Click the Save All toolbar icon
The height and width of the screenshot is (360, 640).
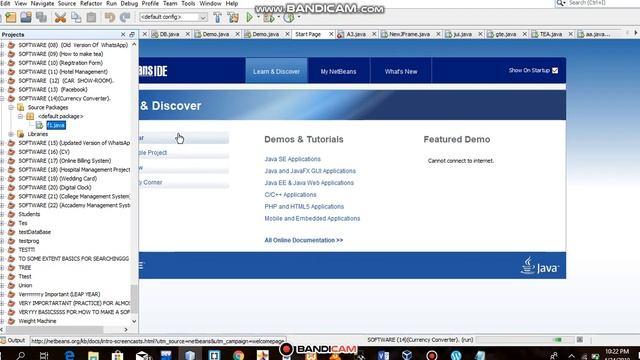pos(41,18)
